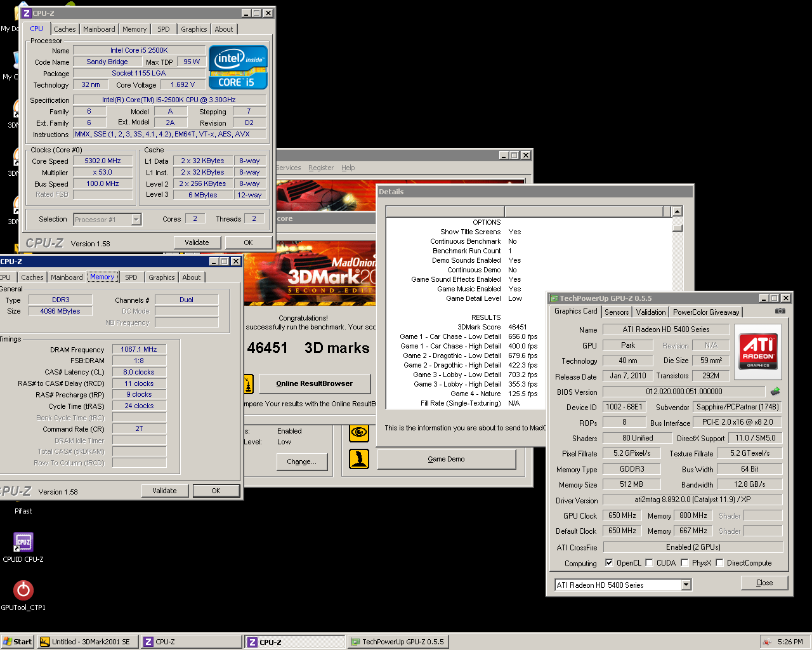Switch to TechPowerUp GPU-Z taskbar button

pyautogui.click(x=399, y=642)
